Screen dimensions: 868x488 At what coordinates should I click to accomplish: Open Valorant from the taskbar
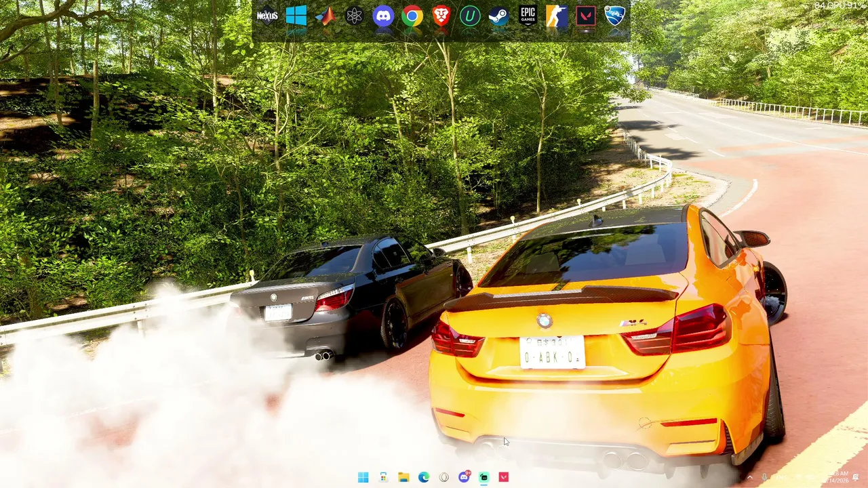(x=504, y=477)
